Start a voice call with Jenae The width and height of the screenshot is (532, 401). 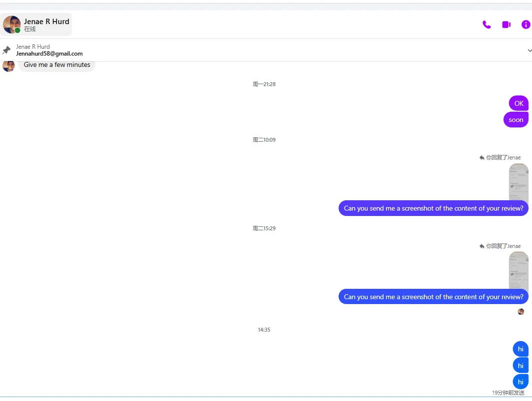coord(487,25)
